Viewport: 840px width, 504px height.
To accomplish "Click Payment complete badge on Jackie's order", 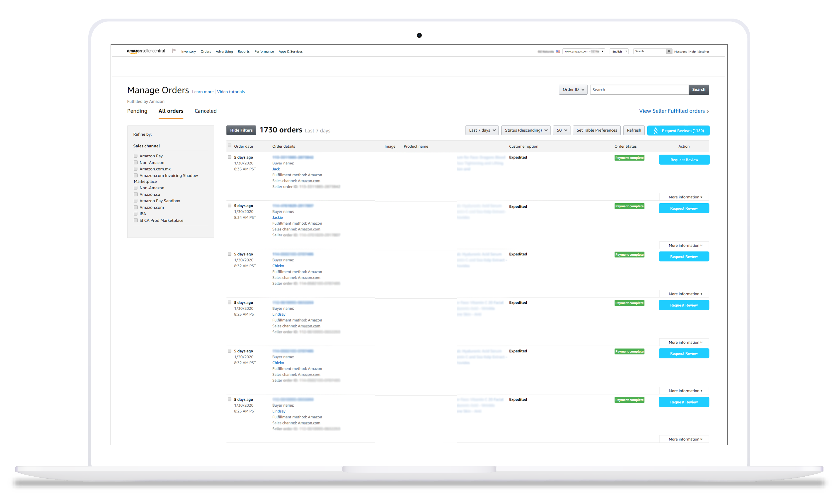I will click(629, 206).
